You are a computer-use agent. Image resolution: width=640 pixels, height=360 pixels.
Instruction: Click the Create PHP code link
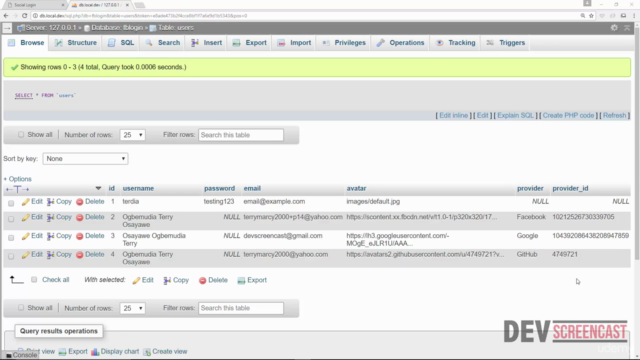(x=568, y=116)
